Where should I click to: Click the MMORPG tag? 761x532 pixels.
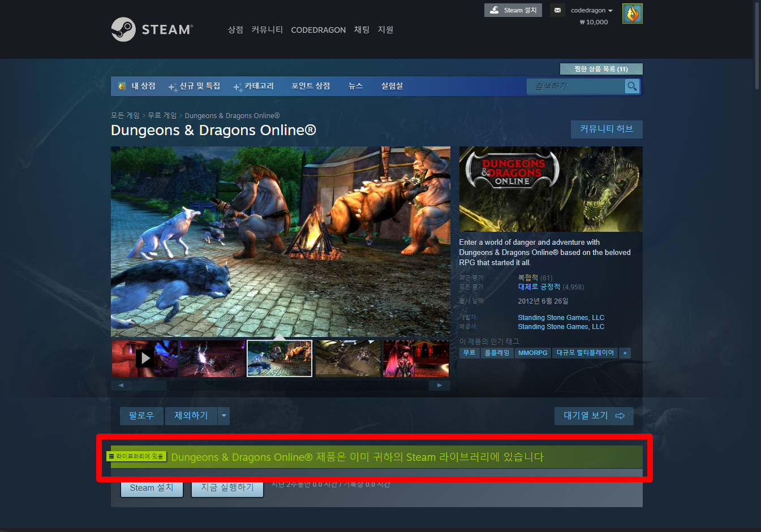pos(533,353)
